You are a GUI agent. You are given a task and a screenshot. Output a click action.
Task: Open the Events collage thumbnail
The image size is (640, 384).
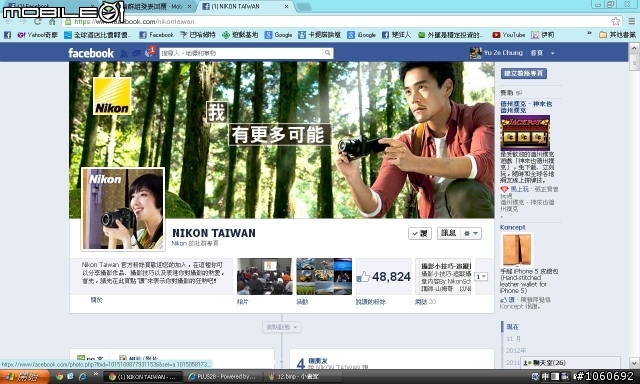coord(324,276)
